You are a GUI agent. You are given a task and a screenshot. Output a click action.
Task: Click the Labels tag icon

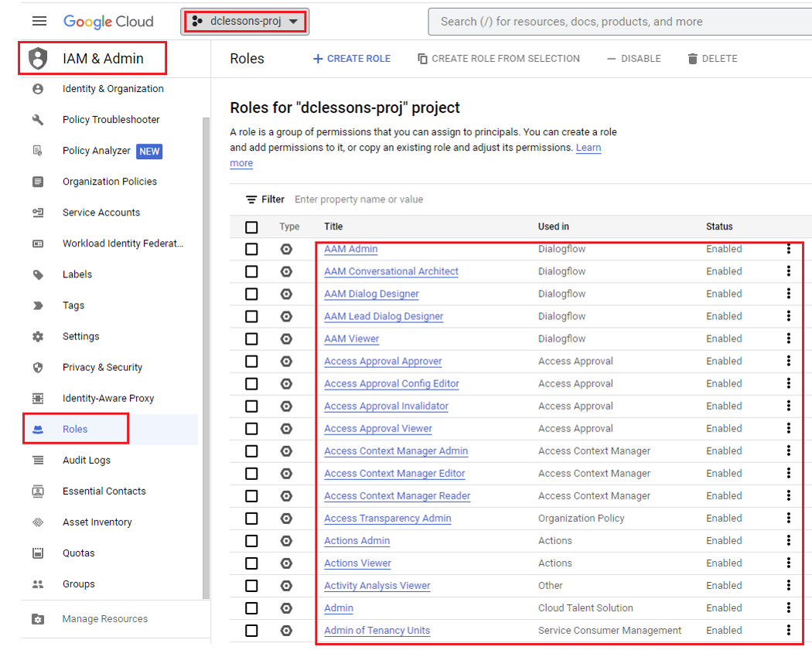coord(38,274)
